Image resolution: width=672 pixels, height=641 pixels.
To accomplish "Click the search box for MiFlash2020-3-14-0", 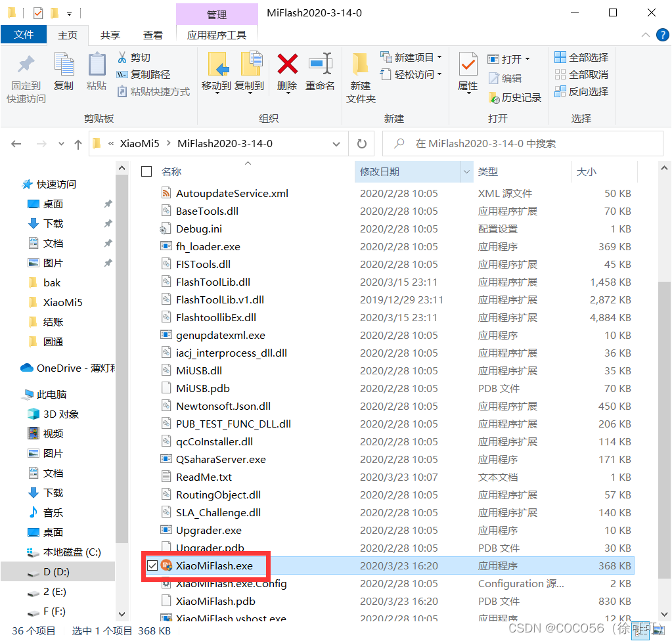I will (x=522, y=144).
